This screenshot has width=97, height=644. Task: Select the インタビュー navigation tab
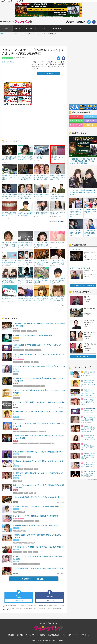[x=31, y=28]
